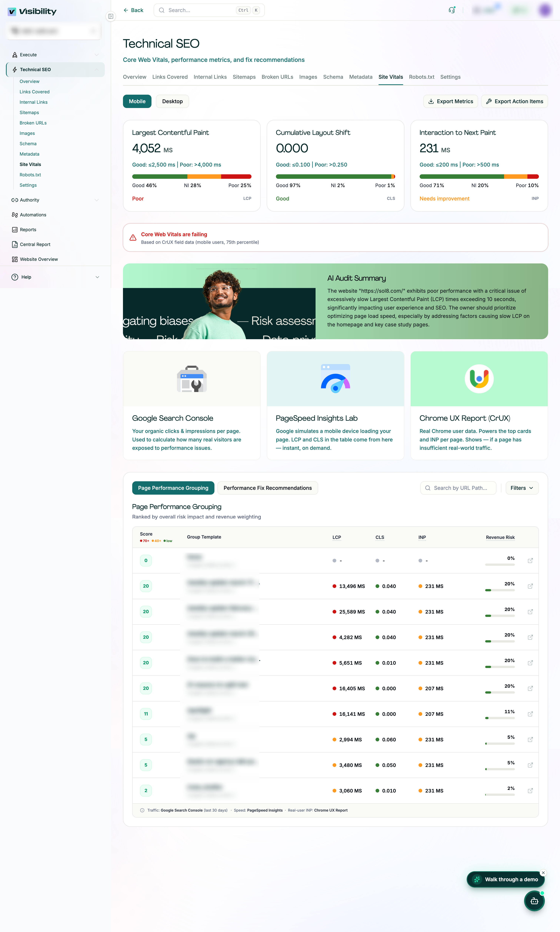Click the Google Search Console toolbox icon
The width and height of the screenshot is (560, 932).
pyautogui.click(x=192, y=379)
